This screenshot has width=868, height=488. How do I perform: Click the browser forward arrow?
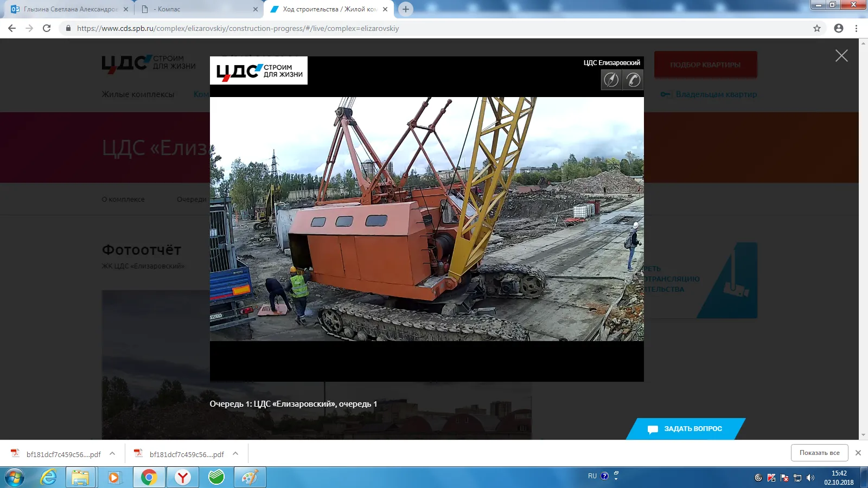pos(29,28)
